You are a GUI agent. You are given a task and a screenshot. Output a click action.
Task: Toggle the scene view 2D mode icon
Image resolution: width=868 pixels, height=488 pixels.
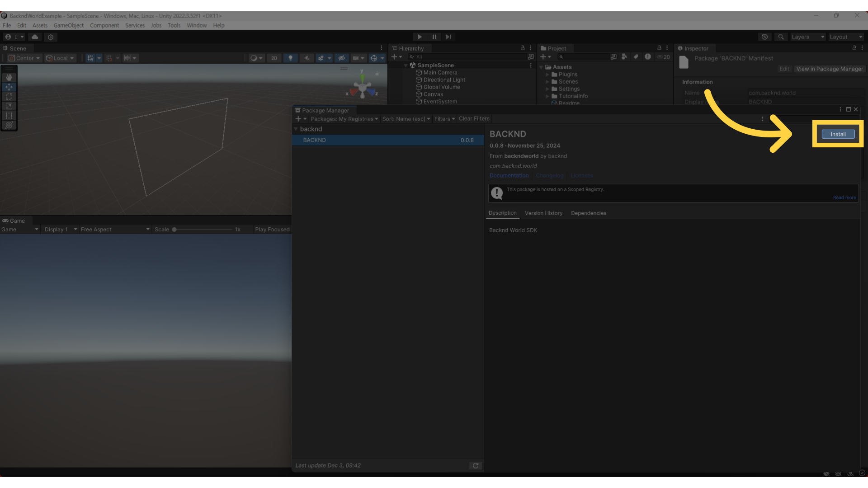pyautogui.click(x=274, y=58)
